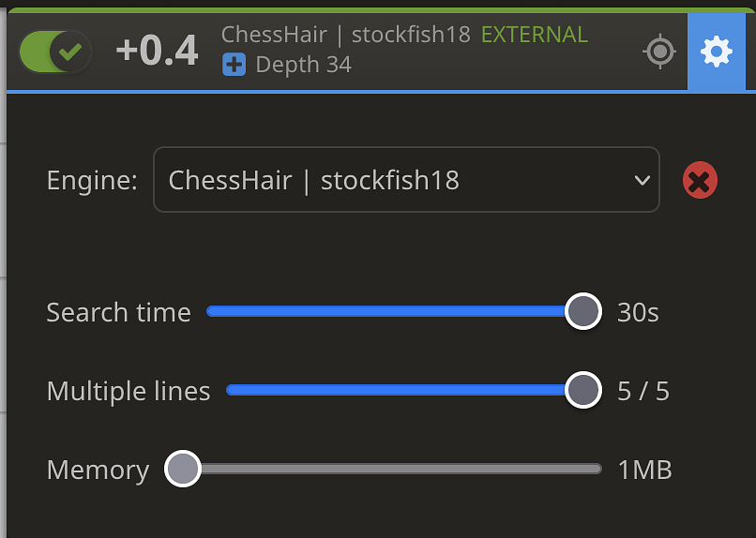Screen dimensions: 756x538
Task: Click the "Search time" label
Action: tap(118, 312)
